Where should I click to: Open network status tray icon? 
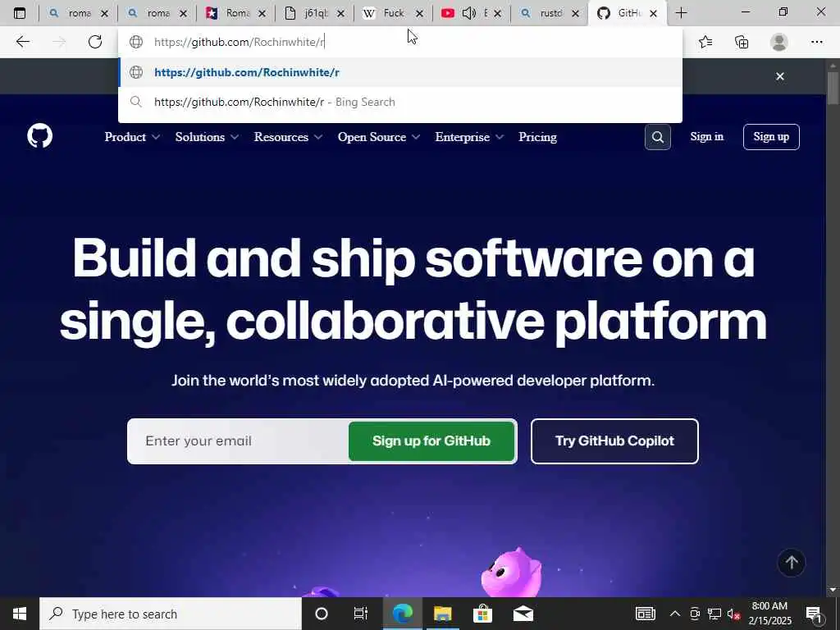click(x=714, y=614)
